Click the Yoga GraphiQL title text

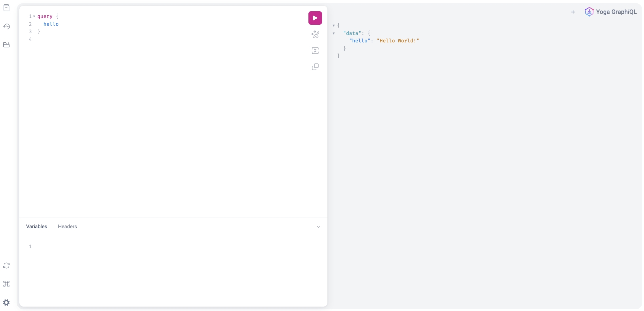(616, 12)
